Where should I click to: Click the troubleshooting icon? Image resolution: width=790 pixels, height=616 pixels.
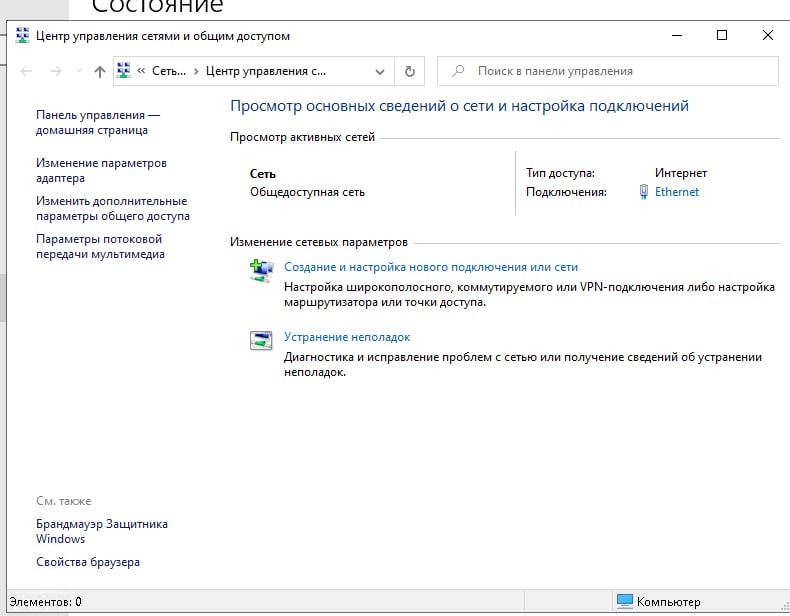261,340
